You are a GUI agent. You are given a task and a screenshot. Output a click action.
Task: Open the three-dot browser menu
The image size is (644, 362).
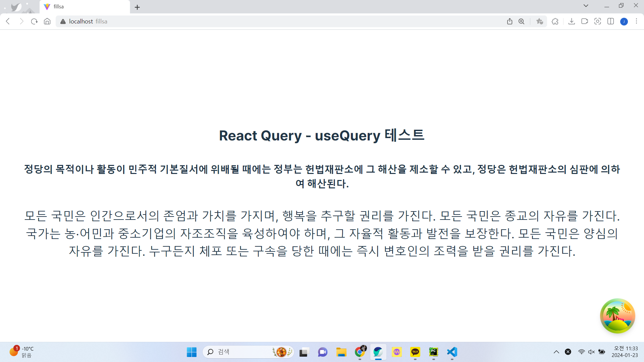[636, 21]
